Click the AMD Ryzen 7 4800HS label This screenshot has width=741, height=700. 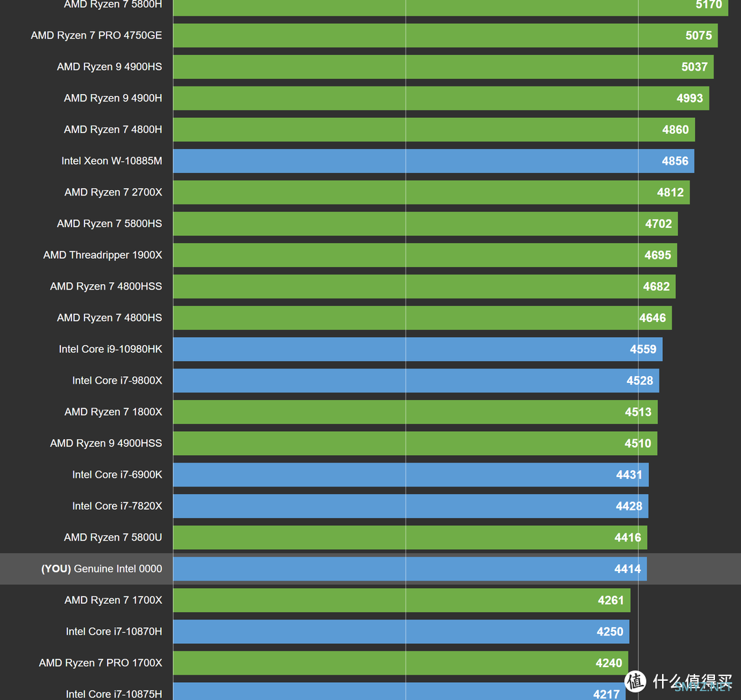109,318
